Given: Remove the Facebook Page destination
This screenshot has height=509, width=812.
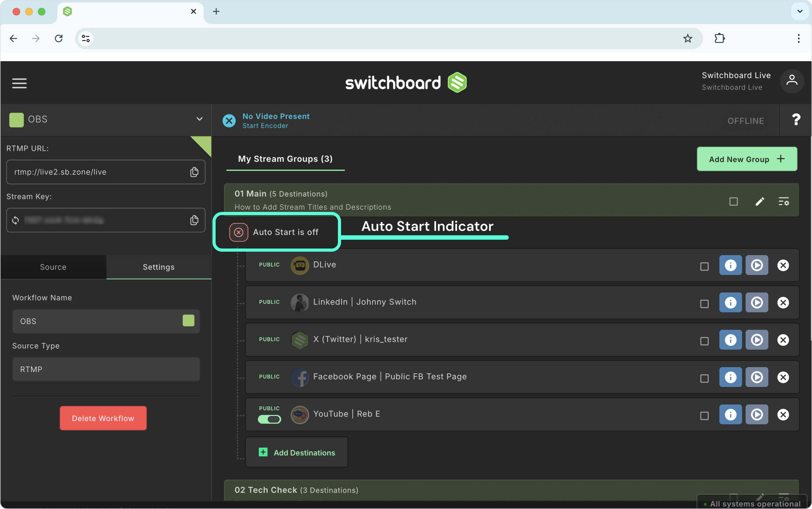Looking at the screenshot, I should click(783, 377).
